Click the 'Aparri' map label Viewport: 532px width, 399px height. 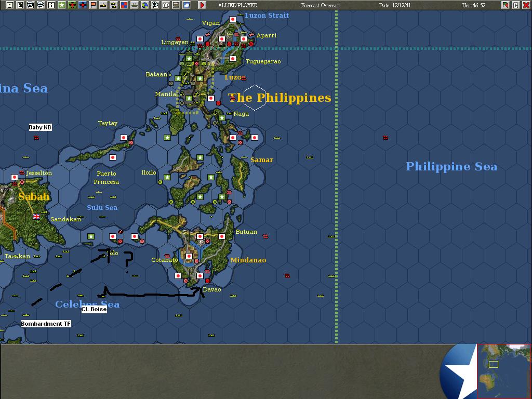(267, 35)
